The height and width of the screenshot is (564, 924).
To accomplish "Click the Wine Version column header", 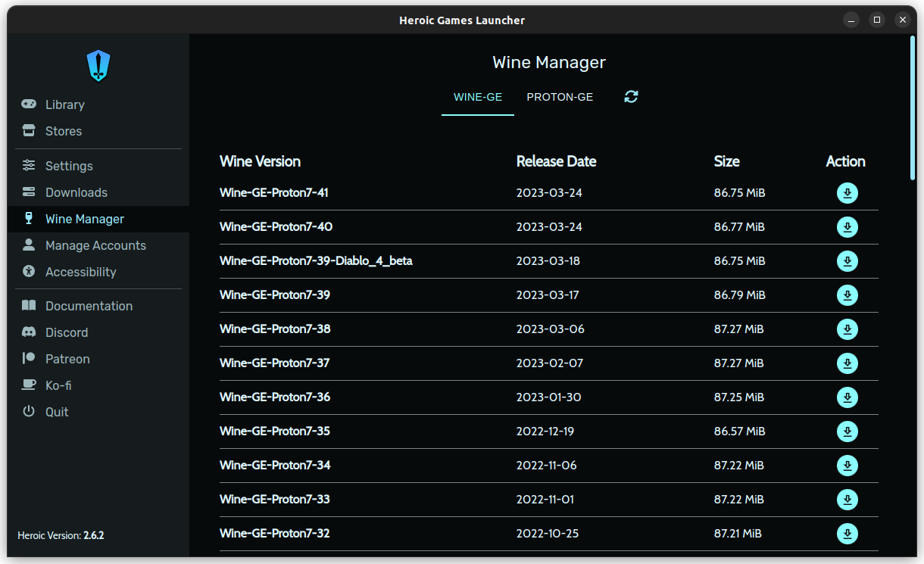I will click(x=260, y=161).
